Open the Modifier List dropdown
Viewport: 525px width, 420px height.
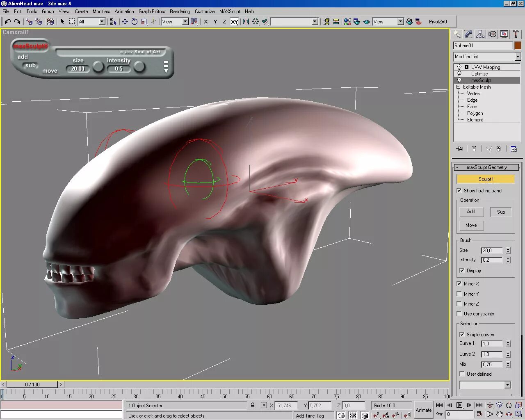point(487,57)
